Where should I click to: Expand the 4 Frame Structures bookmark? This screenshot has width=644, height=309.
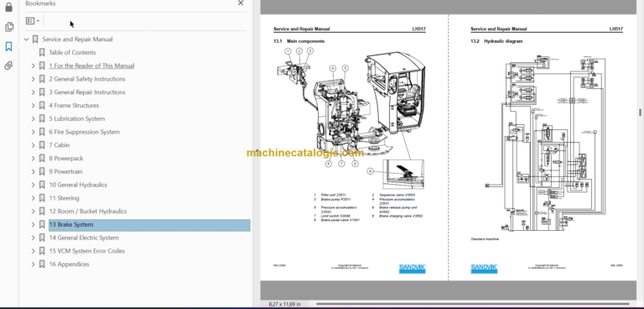pyautogui.click(x=34, y=105)
